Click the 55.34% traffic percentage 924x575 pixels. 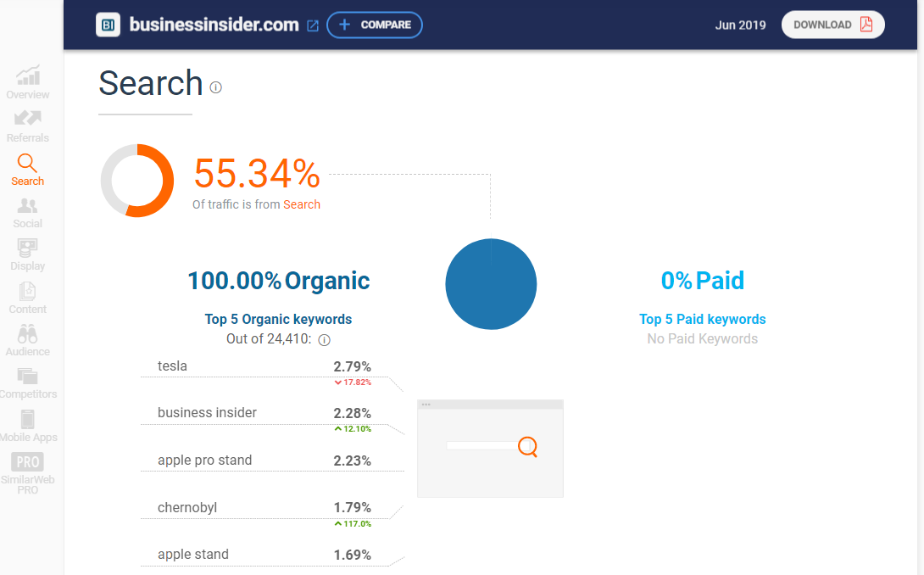256,173
